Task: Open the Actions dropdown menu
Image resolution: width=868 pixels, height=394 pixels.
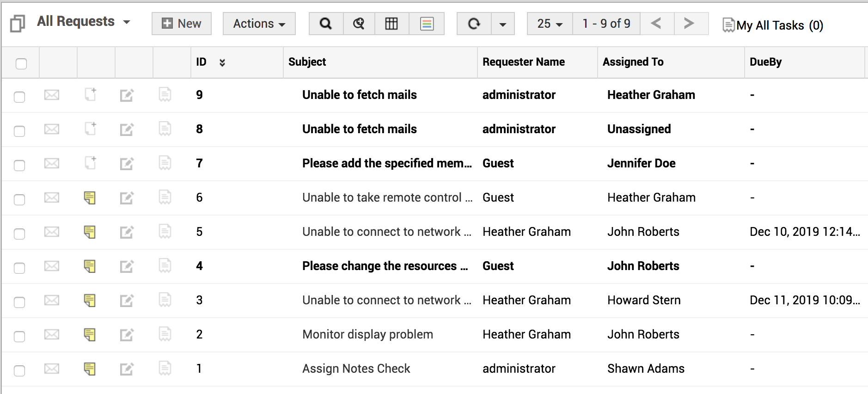Action: point(259,24)
